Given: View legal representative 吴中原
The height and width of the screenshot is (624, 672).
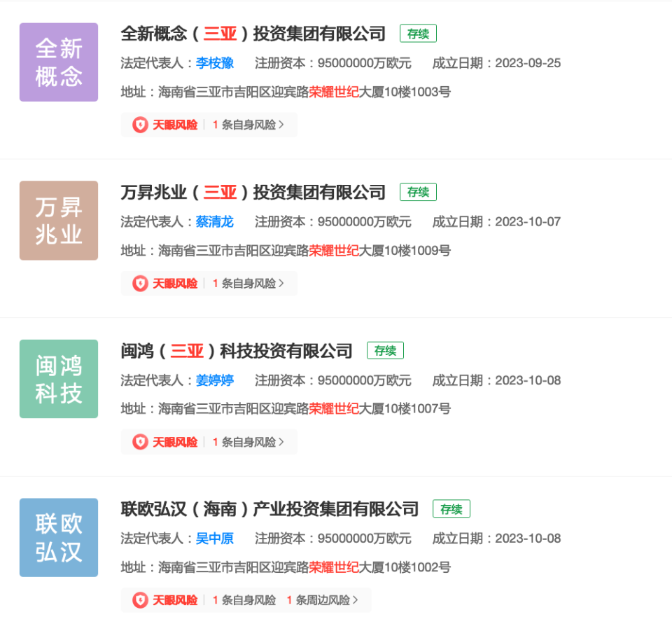Looking at the screenshot, I should pos(215,539).
